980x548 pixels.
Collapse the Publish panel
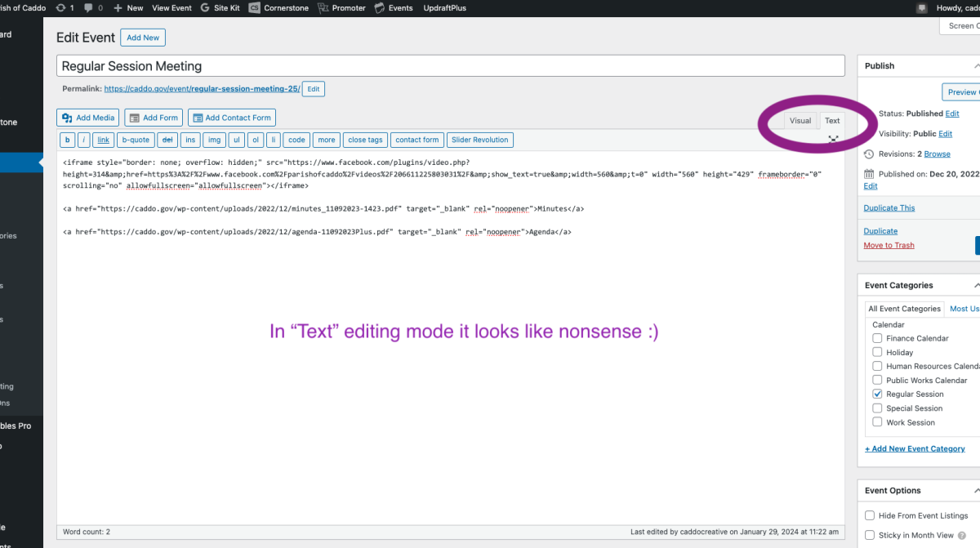[x=976, y=66]
